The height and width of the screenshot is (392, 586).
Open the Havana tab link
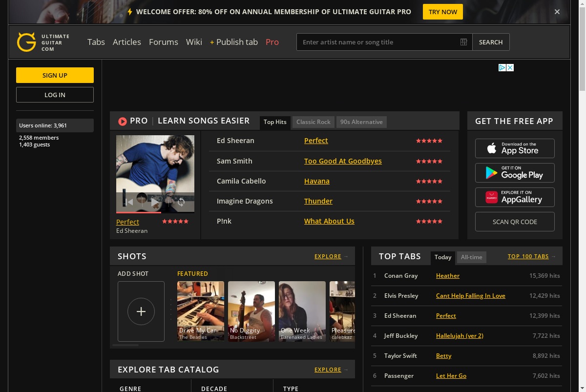point(317,181)
